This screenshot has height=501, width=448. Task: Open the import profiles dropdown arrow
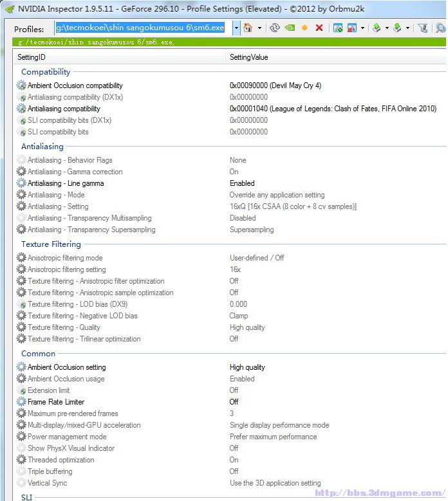click(407, 28)
